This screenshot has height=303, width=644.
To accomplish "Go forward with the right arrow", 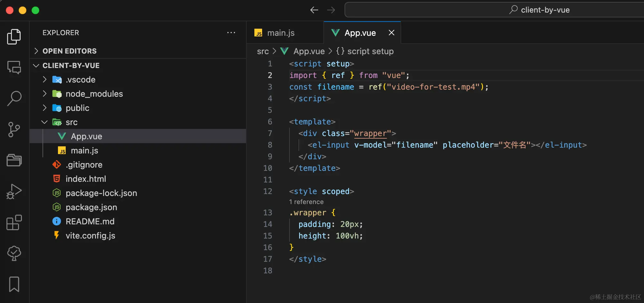I will [331, 10].
